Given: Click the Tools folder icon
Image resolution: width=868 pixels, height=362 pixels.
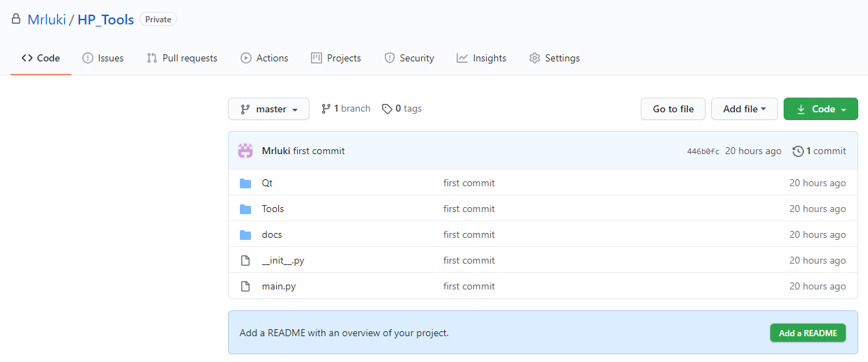Looking at the screenshot, I should click(x=245, y=209).
